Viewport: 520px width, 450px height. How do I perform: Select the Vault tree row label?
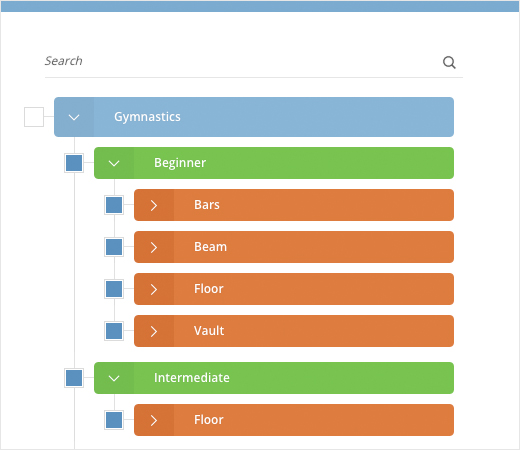[209, 331]
